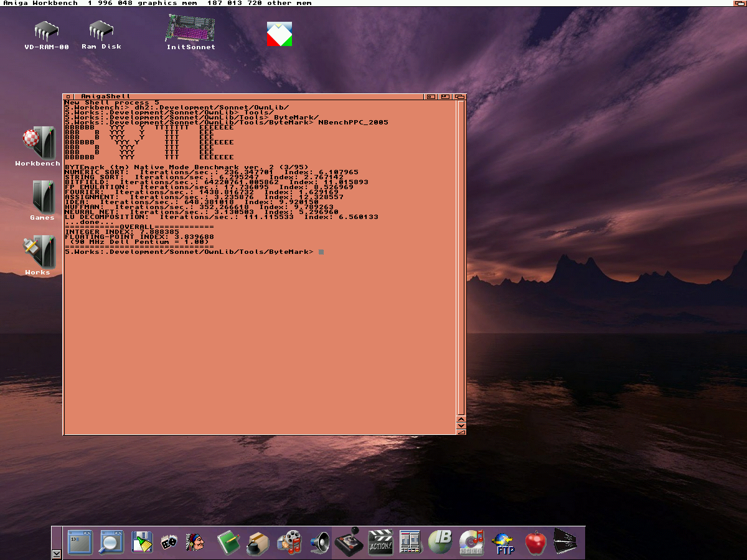This screenshot has height=560, width=747.
Task: Click the STRING SORT result line
Action: click(x=204, y=177)
